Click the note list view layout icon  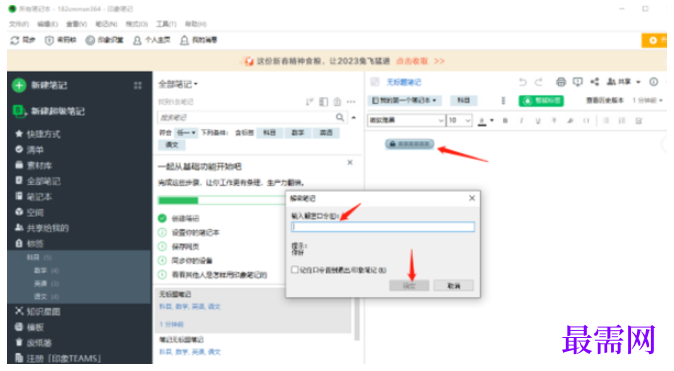[x=324, y=102]
